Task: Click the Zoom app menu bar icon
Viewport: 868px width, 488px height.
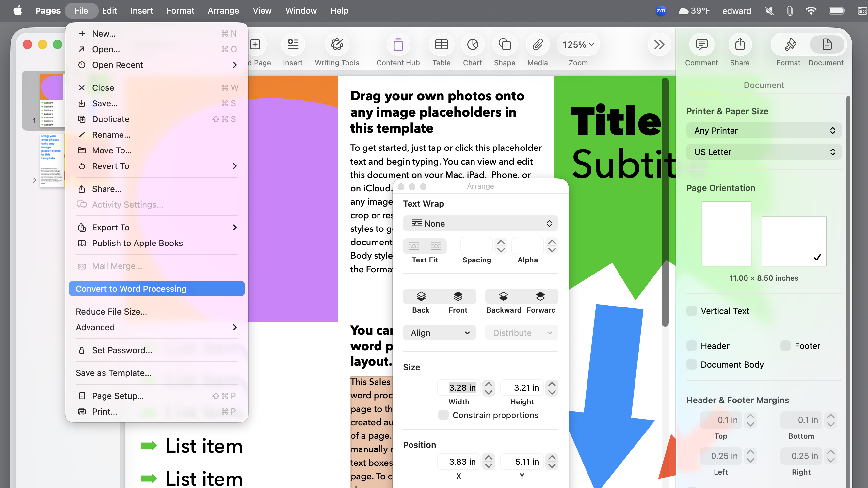Action: coord(661,10)
